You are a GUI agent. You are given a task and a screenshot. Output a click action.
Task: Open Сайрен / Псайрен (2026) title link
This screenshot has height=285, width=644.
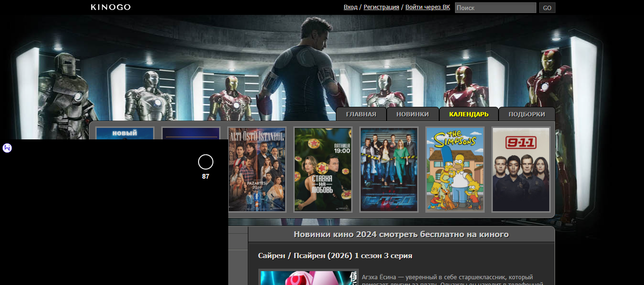(335, 256)
